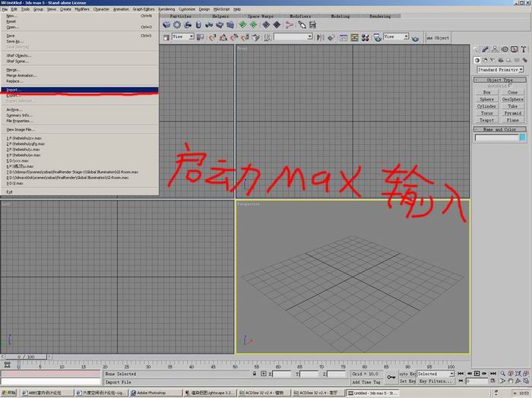Image resolution: width=532 pixels, height=398 pixels.
Task: Open the reference coordinate system View dropdown
Action: 183,36
